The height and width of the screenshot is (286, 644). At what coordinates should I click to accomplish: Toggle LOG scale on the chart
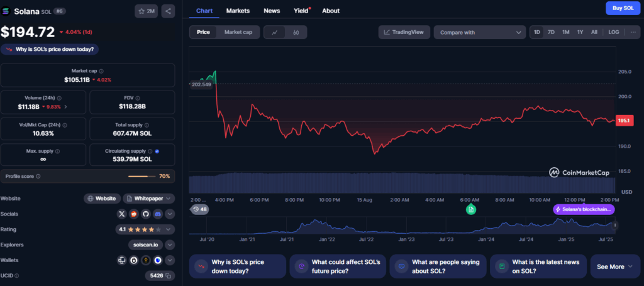[614, 32]
